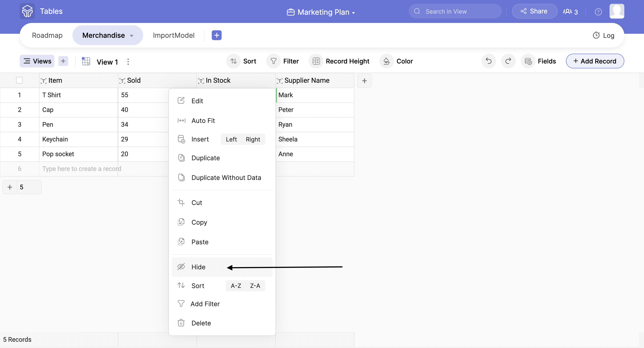Switch to the ImportModel tab
The height and width of the screenshot is (348, 644).
[x=174, y=35]
